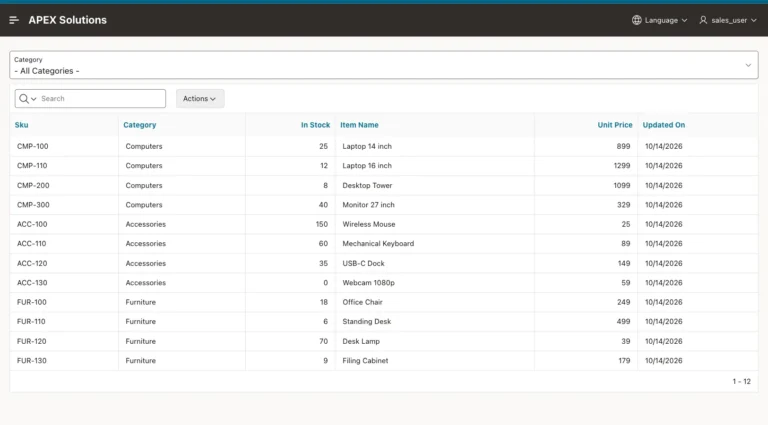Select the ACC-130 Sku cell

coord(64,283)
